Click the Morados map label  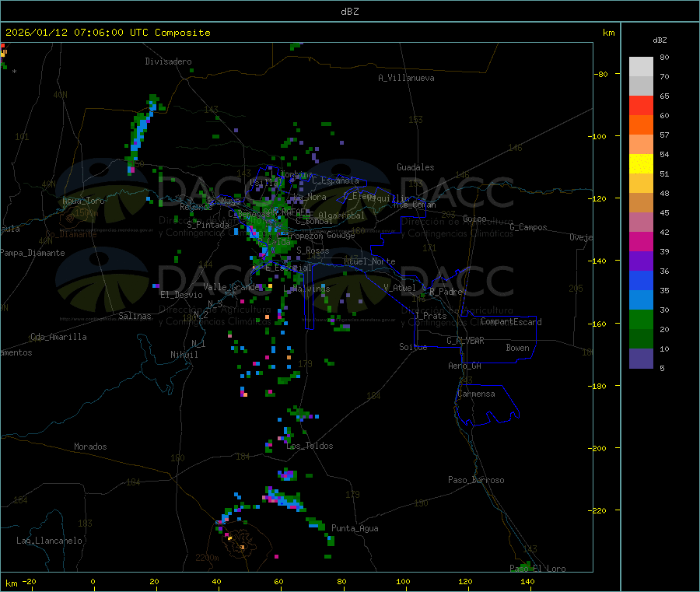[90, 447]
